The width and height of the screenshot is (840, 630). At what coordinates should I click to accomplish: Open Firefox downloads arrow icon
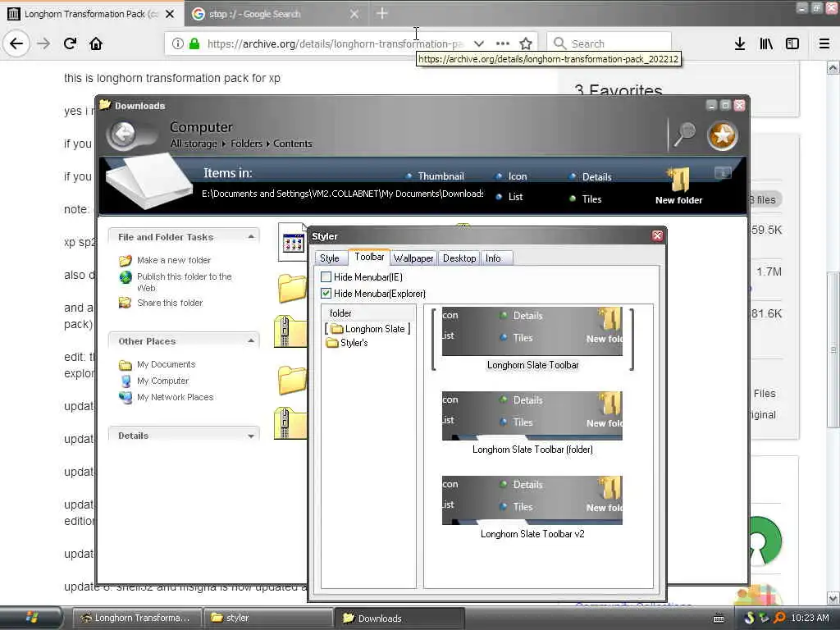tap(740, 43)
